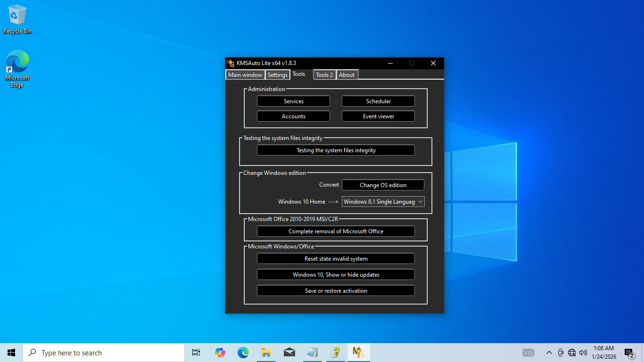Click the Services button
This screenshot has height=362, width=644.
click(293, 101)
